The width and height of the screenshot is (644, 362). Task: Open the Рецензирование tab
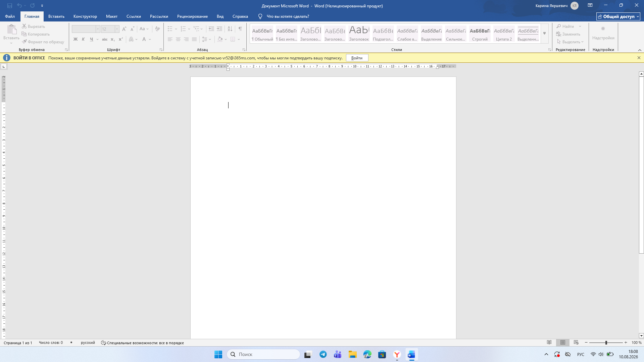(x=193, y=16)
